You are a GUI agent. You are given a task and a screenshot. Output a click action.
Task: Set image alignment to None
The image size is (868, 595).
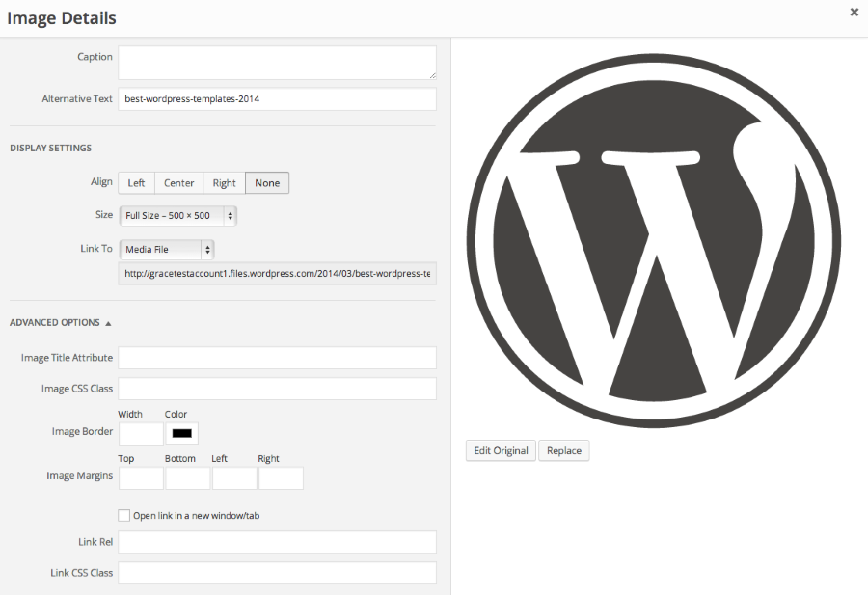(x=266, y=182)
